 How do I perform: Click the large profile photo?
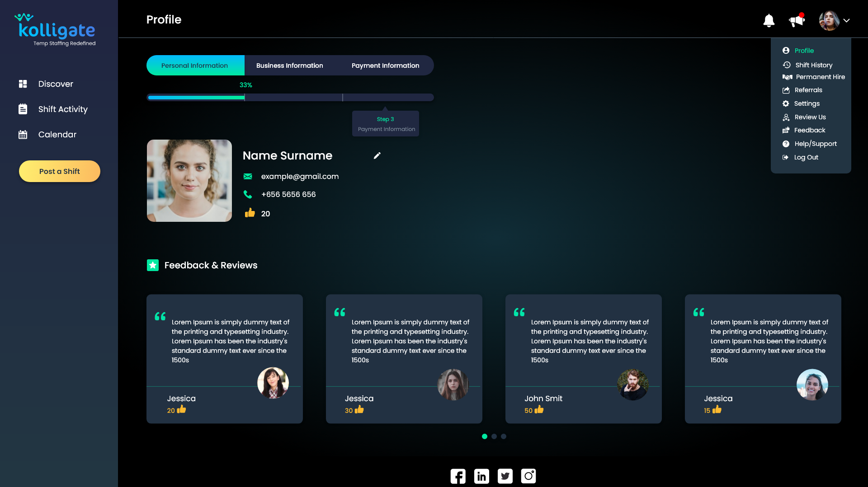[x=189, y=181]
